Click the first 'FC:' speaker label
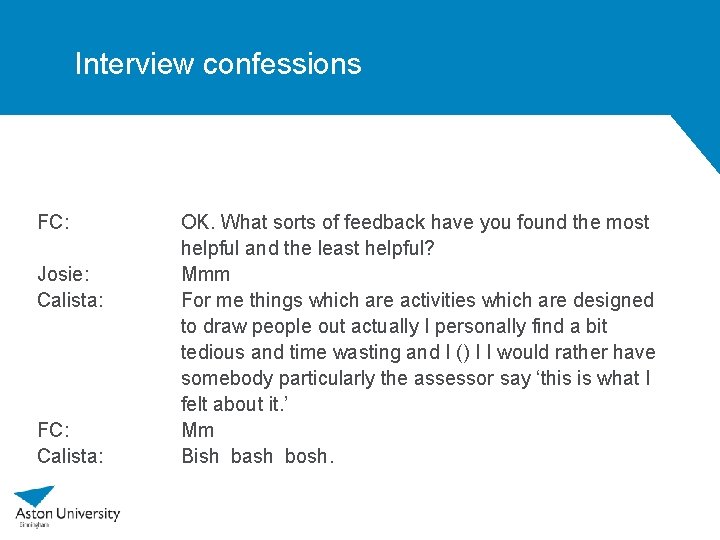Viewport: 720px width, 540px height. click(x=53, y=222)
